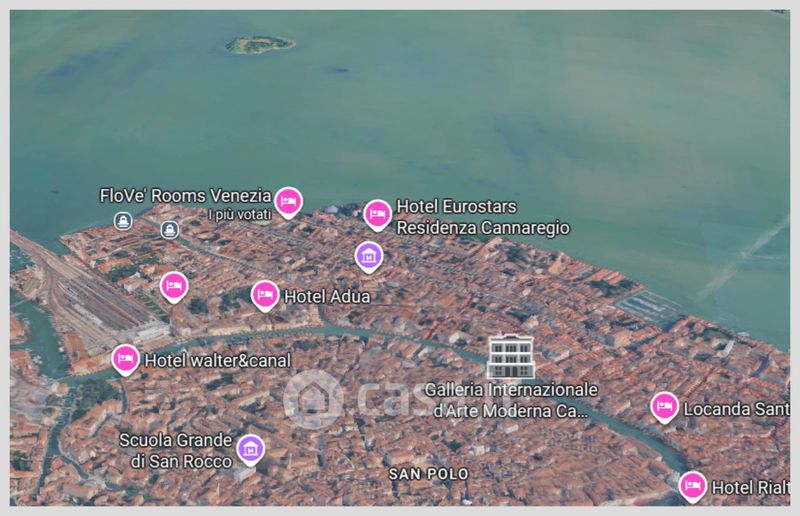
Task: Select the Hotel Rialto pin at bottom right
Action: tap(692, 485)
